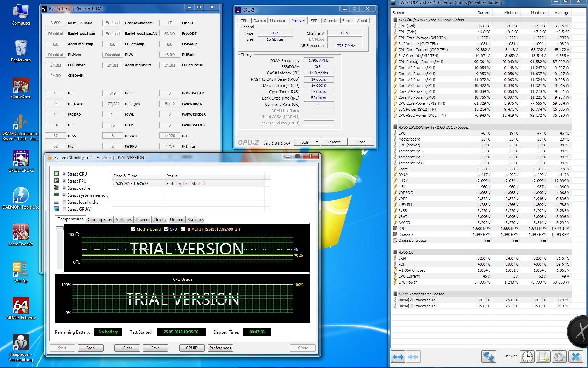Open the Papierkorb recycle bin icon
This screenshot has height=368, width=588.
tap(21, 51)
